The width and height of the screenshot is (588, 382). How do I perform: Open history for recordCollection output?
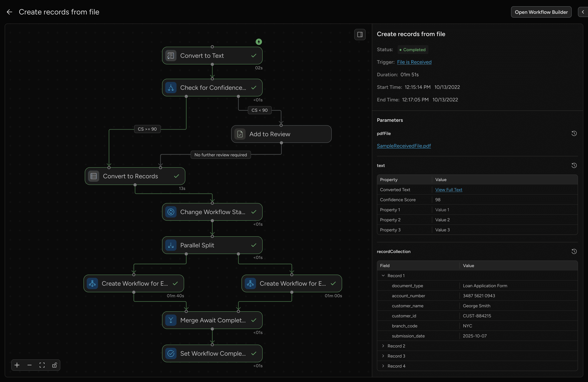574,251
